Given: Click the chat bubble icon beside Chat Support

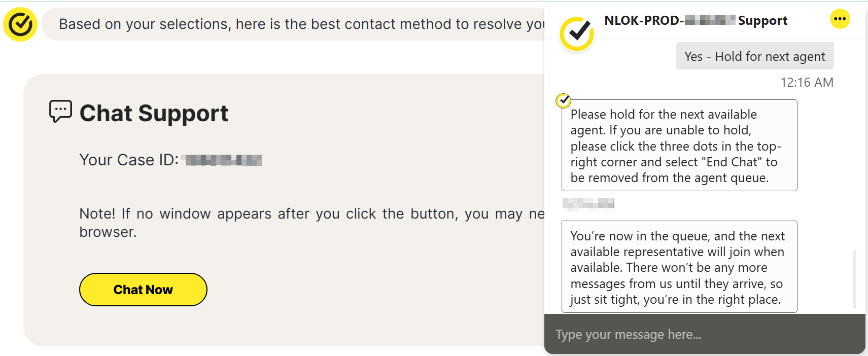Looking at the screenshot, I should [60, 111].
